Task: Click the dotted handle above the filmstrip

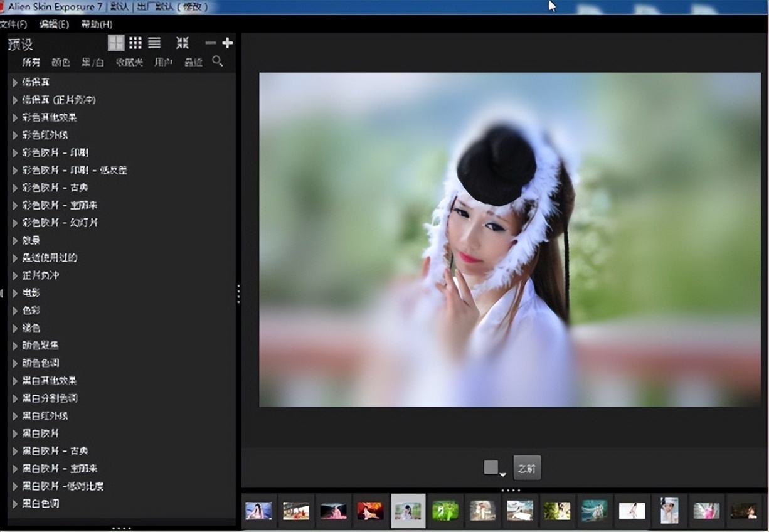Action: click(511, 490)
